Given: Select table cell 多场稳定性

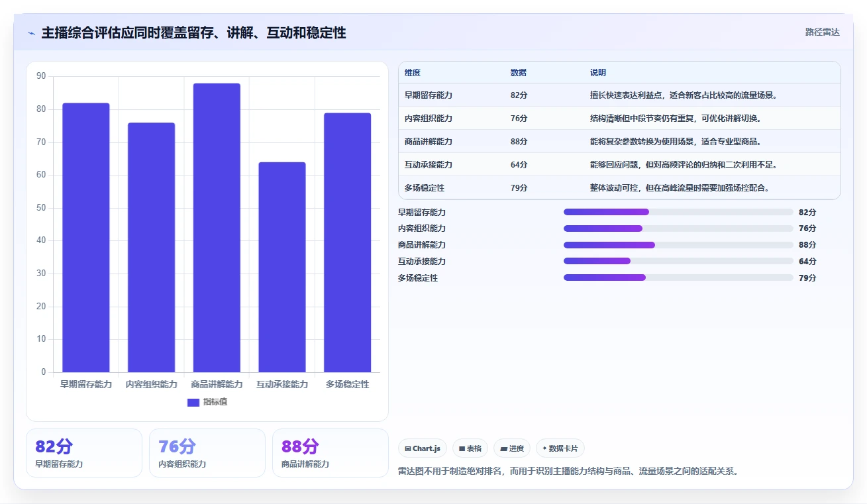Looking at the screenshot, I should [x=425, y=188].
